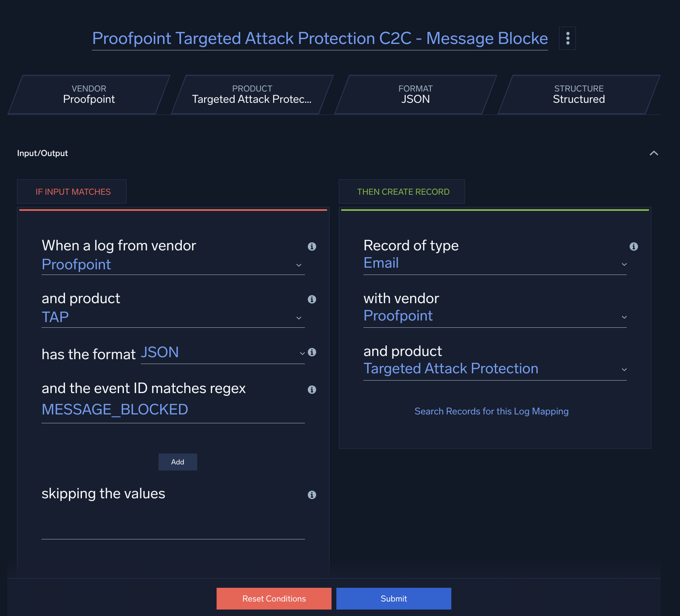Open 'Search Records for this Log Mapping' link
The image size is (680, 616).
pos(491,411)
